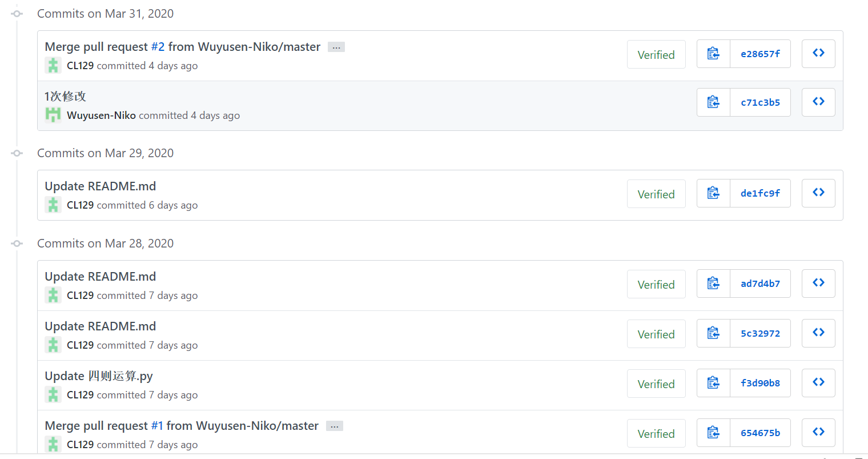This screenshot has width=868, height=459.
Task: Click Wuyusen-Niko avatar thumbnail
Action: 53,115
